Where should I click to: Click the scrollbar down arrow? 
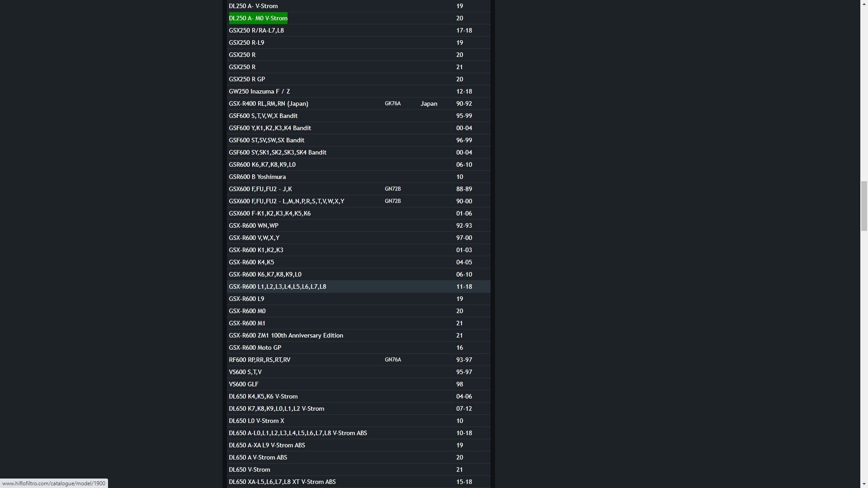tap(864, 484)
